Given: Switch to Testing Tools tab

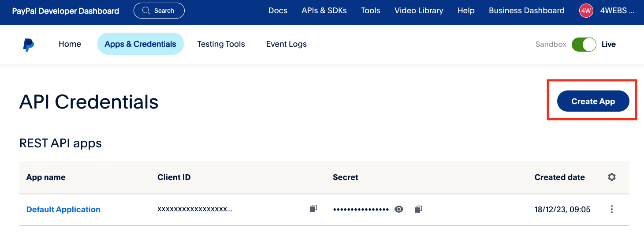Looking at the screenshot, I should point(221,44).
